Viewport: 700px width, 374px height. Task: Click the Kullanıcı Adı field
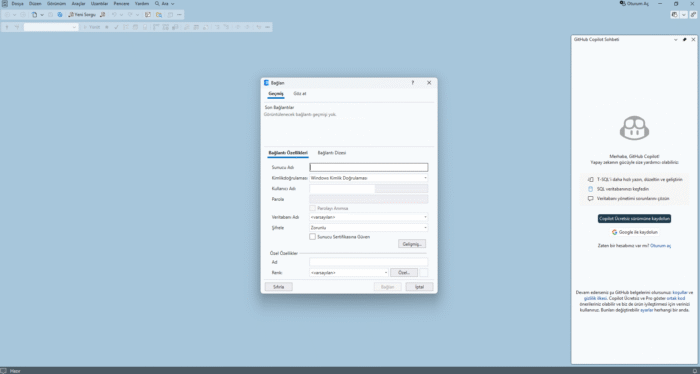369,189
